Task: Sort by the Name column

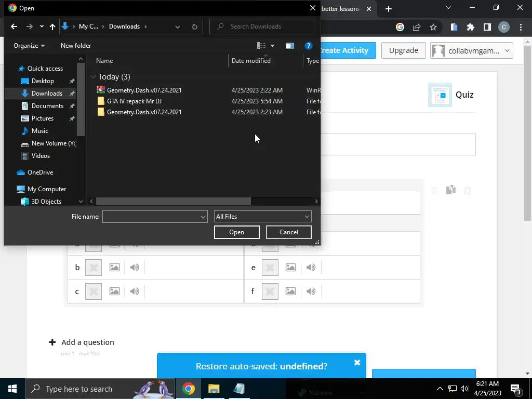Action: pos(104,61)
